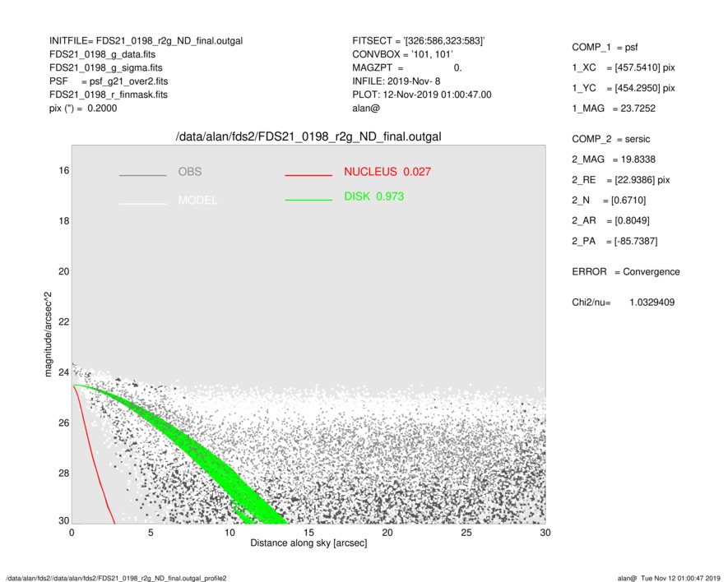Screen dimensions: 728x582
Task: Click the gray OBS legend line
Action: (142, 175)
